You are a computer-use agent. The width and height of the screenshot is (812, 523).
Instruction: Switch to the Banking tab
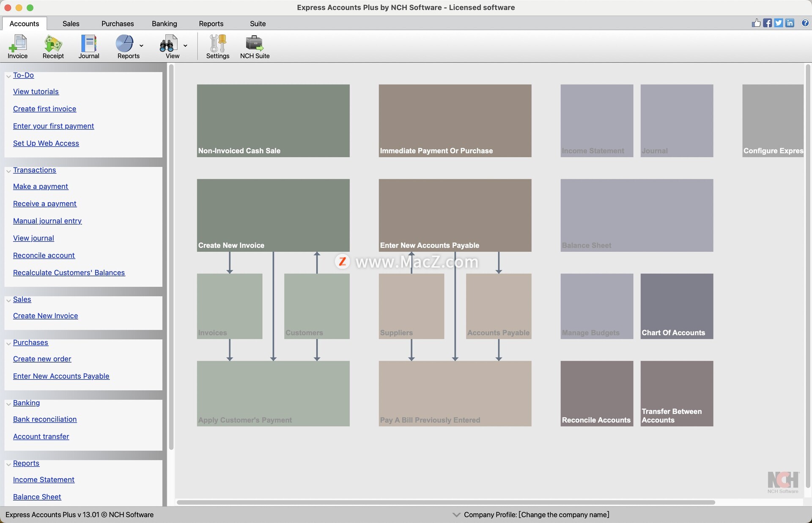click(x=164, y=24)
